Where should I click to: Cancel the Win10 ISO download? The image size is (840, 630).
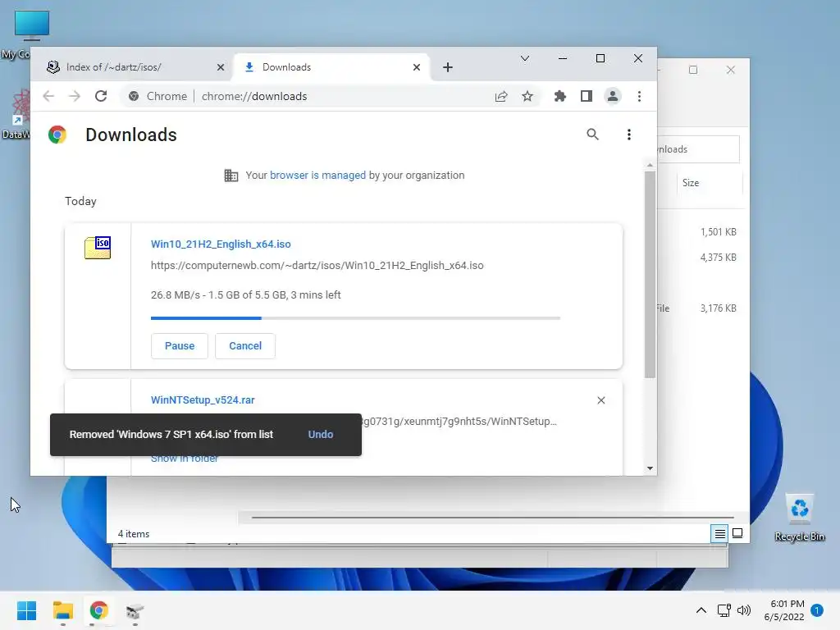coord(245,346)
